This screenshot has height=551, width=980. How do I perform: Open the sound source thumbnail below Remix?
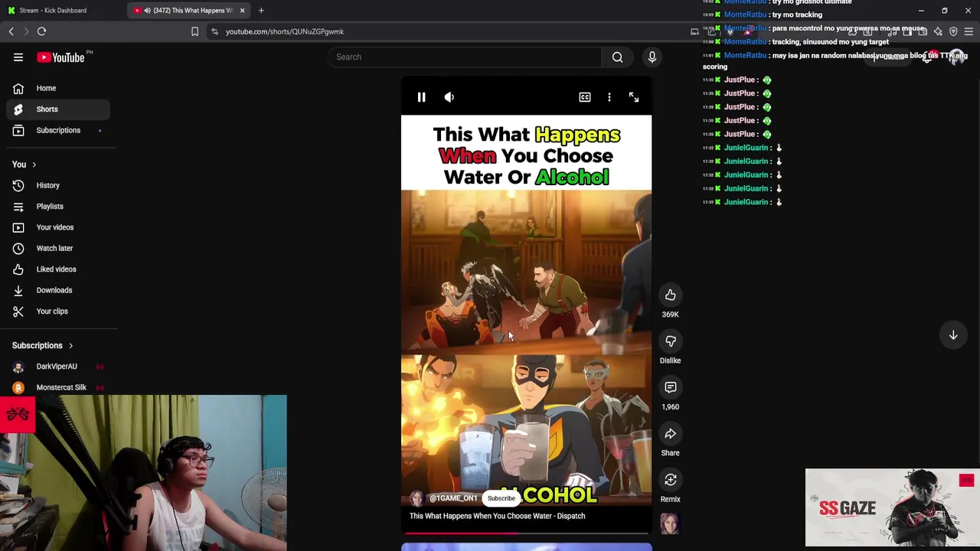[670, 523]
